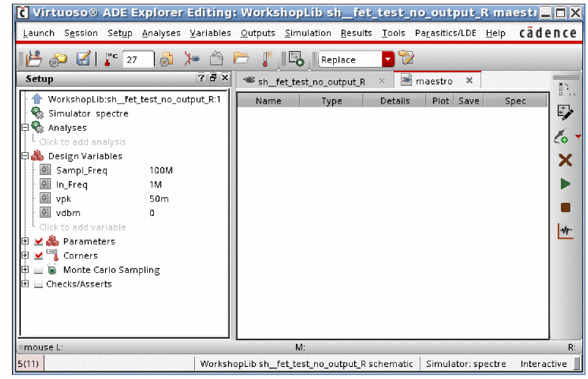Click the Name column header
This screenshot has height=379, width=588.
click(269, 100)
